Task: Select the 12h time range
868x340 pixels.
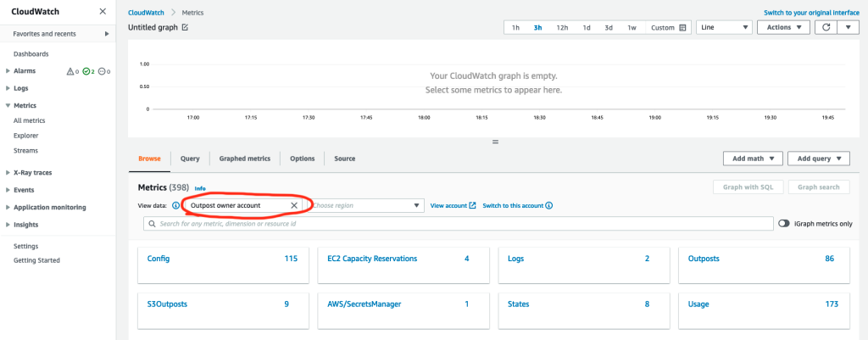Action: (x=562, y=28)
